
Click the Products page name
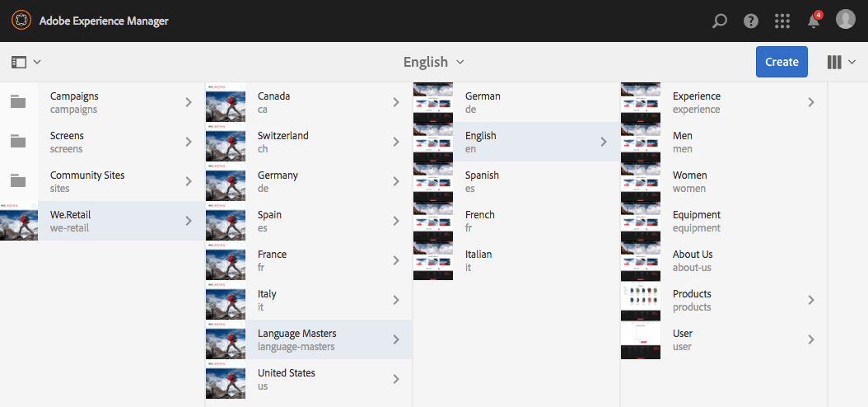692,294
